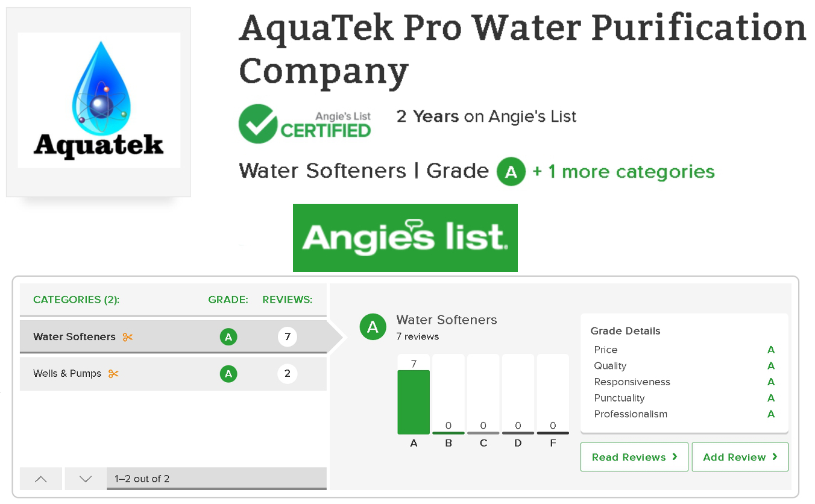This screenshot has height=504, width=815.
Task: Go to previous categories with up chevron
Action: (41, 479)
